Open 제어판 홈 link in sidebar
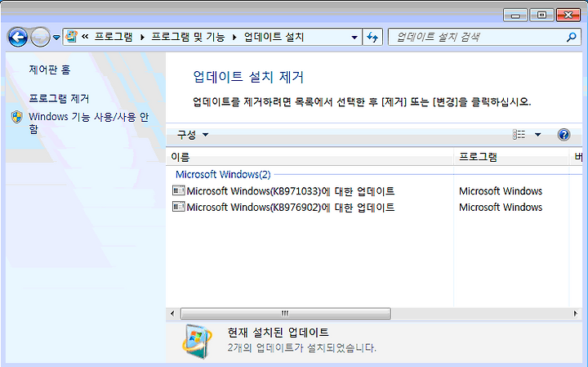This screenshot has height=367, width=588. pyautogui.click(x=50, y=69)
